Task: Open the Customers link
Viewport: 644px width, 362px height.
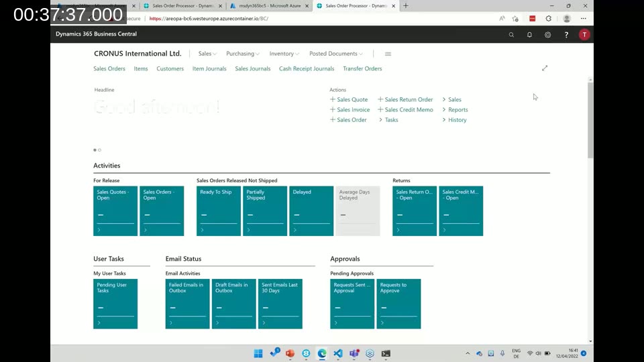Action: coord(170,68)
